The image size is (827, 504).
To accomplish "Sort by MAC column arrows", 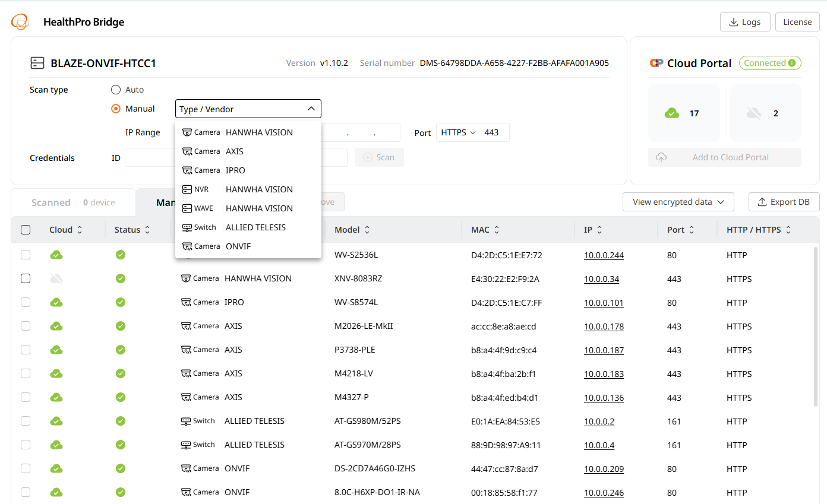I will click(x=497, y=230).
